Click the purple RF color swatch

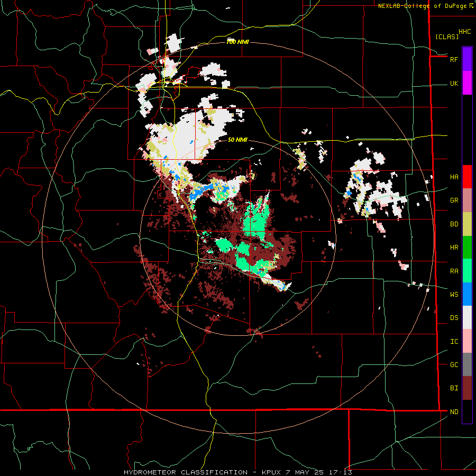click(x=467, y=59)
